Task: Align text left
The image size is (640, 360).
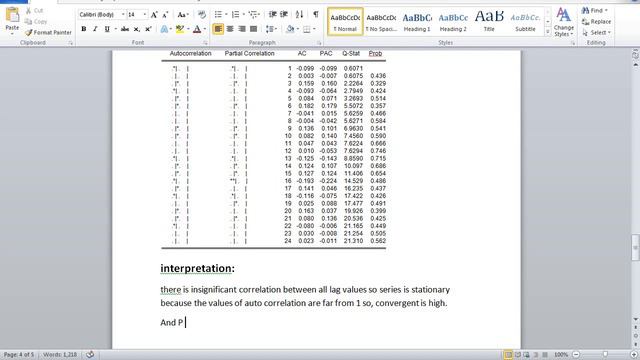Action: (x=218, y=29)
